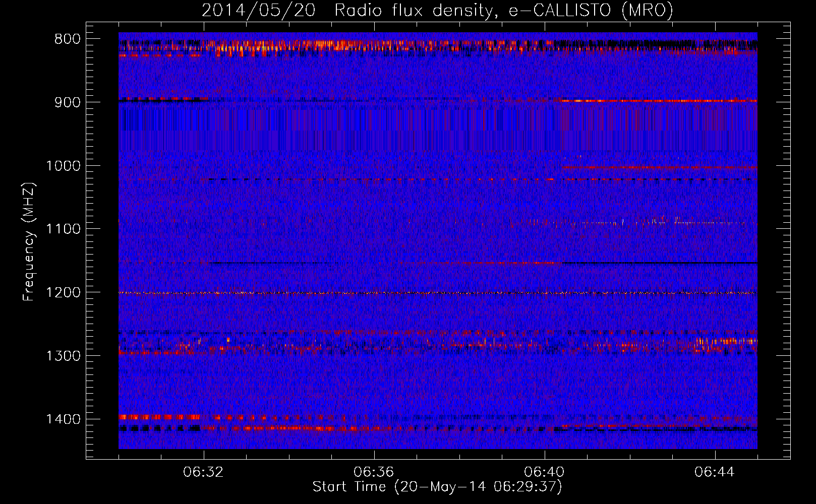Select the 1300 frequency axis label
Screen dimensions: 816x504
coord(63,356)
